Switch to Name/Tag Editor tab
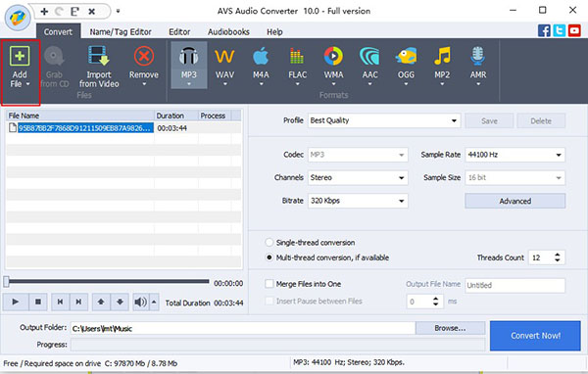Screen dimensions: 588x374 pyautogui.click(x=121, y=32)
